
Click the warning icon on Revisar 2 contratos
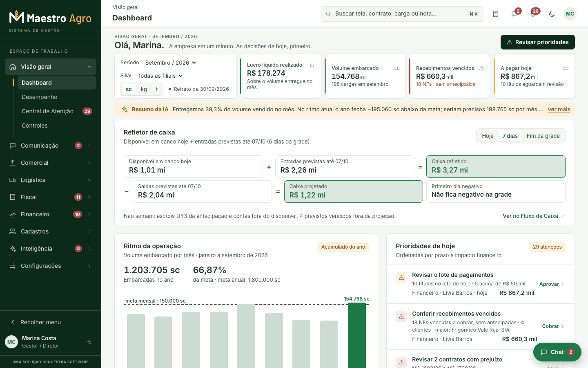[x=401, y=362]
